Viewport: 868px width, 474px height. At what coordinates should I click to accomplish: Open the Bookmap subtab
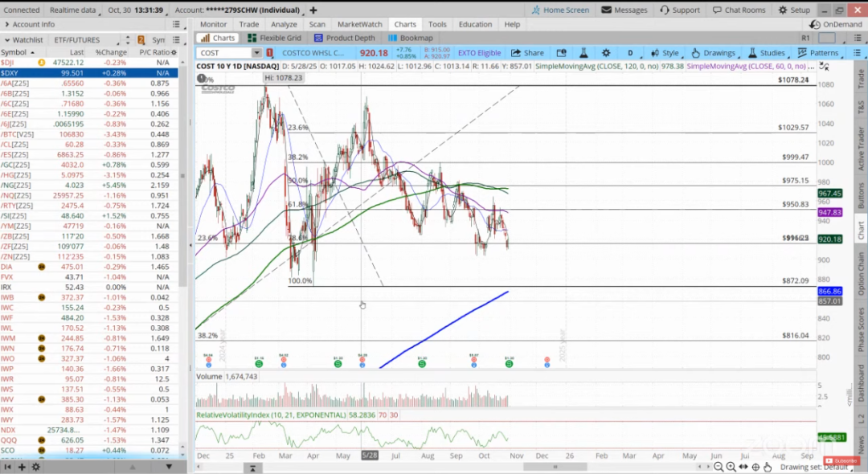pos(410,38)
